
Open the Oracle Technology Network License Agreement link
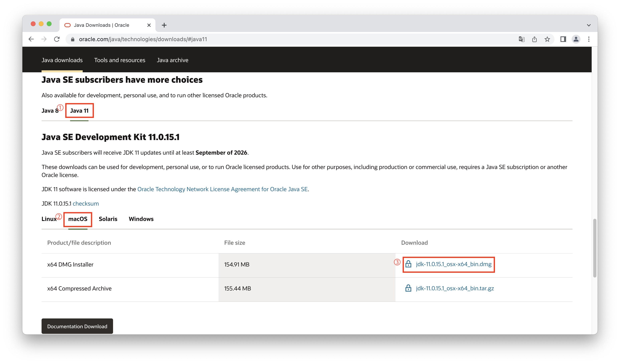[x=222, y=189]
